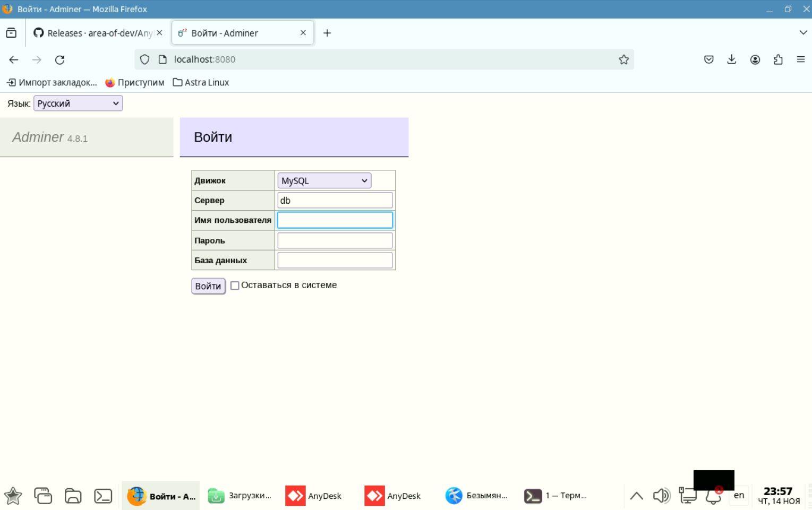
Task: Open the Pocket save icon
Action: tap(708, 59)
